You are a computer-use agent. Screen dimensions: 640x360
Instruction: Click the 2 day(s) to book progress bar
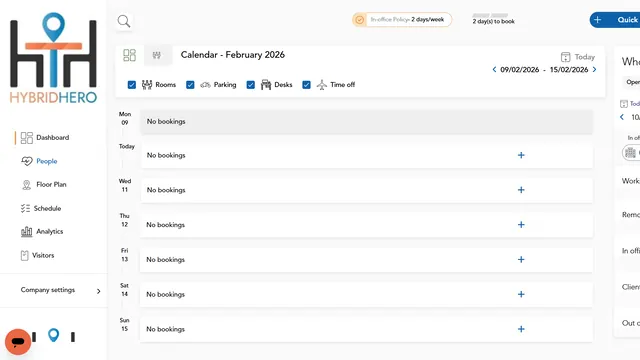(x=490, y=15)
